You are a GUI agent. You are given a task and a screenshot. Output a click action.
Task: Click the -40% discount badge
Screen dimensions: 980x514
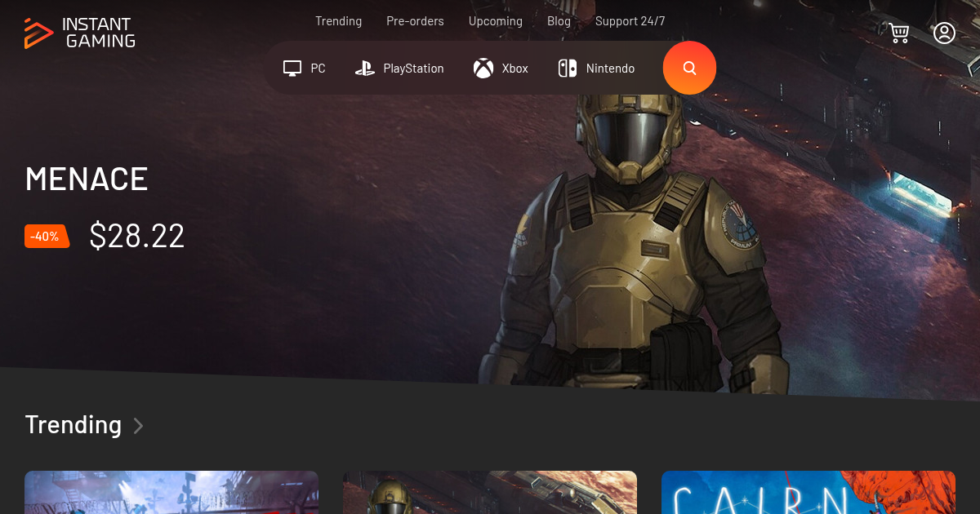click(x=47, y=236)
